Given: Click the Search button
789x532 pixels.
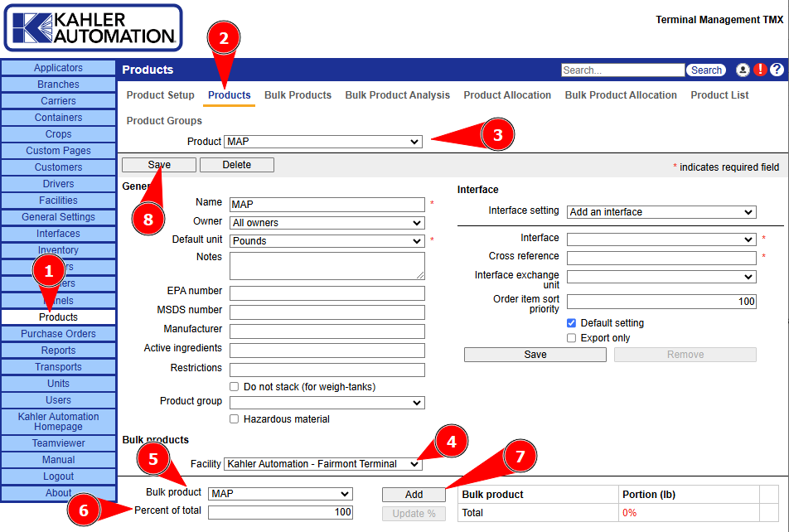Looking at the screenshot, I should tap(706, 70).
